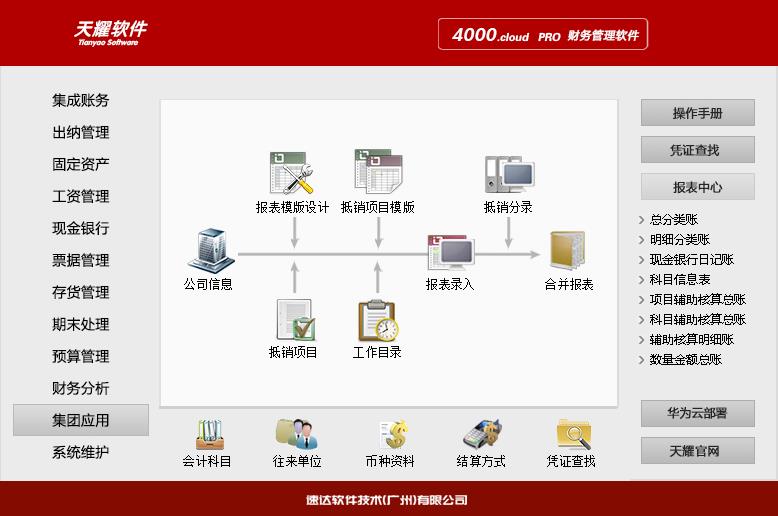
Task: Open the 公司信息 building icon
Action: [x=209, y=249]
